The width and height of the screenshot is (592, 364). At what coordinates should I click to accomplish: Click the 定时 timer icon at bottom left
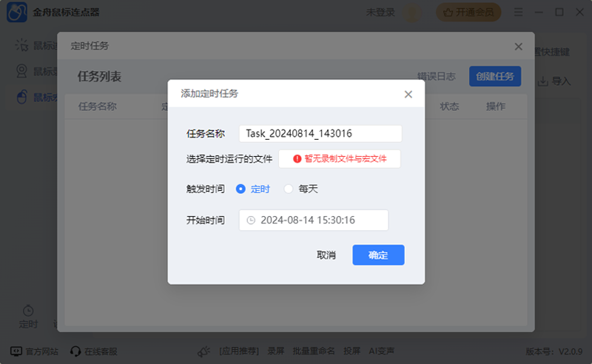(x=28, y=310)
